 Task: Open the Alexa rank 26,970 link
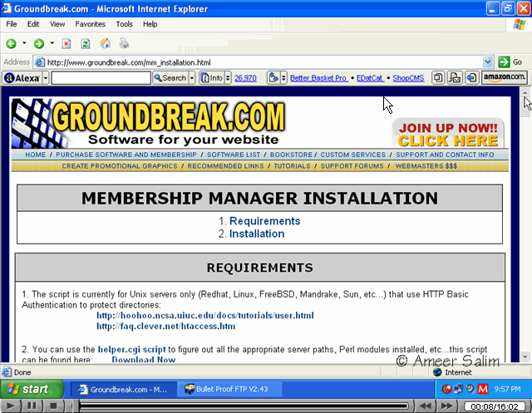click(245, 78)
